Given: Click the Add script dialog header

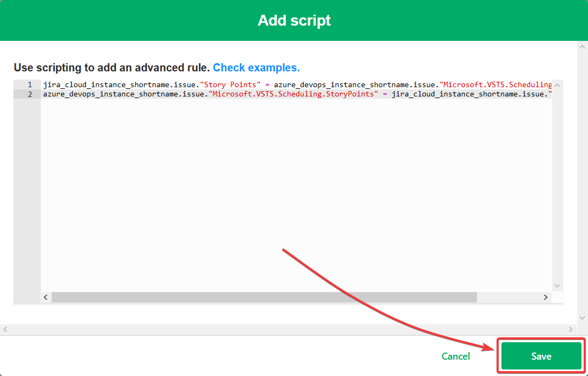Looking at the screenshot, I should click(294, 20).
